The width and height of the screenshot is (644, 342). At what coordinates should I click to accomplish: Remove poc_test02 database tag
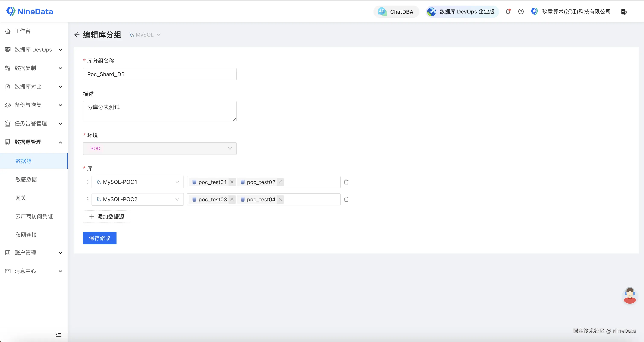click(280, 182)
